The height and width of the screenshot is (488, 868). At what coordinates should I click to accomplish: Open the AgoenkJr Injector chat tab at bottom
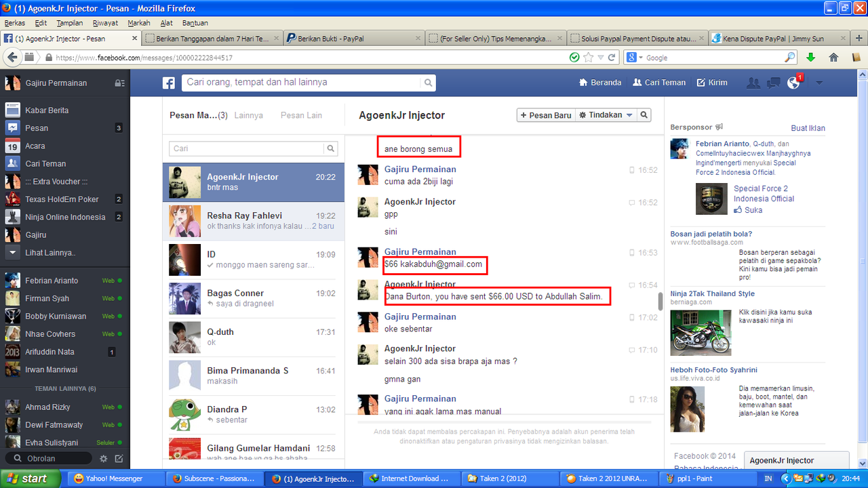coord(796,460)
